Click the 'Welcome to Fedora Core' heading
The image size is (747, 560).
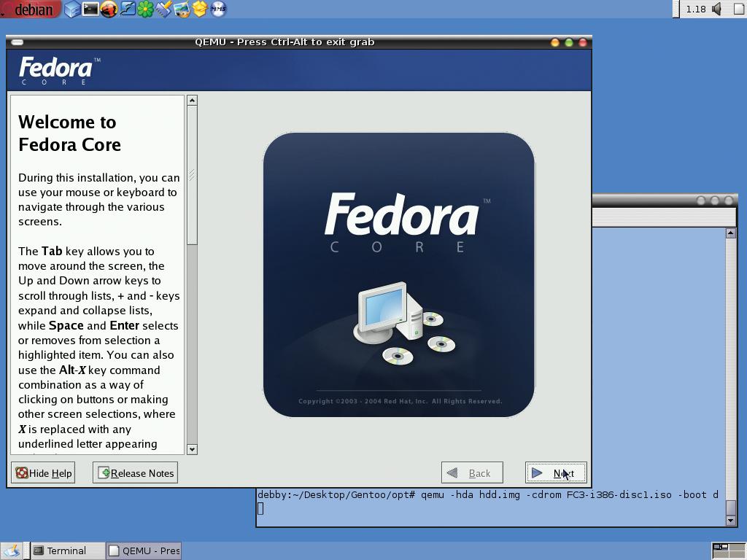click(x=69, y=133)
